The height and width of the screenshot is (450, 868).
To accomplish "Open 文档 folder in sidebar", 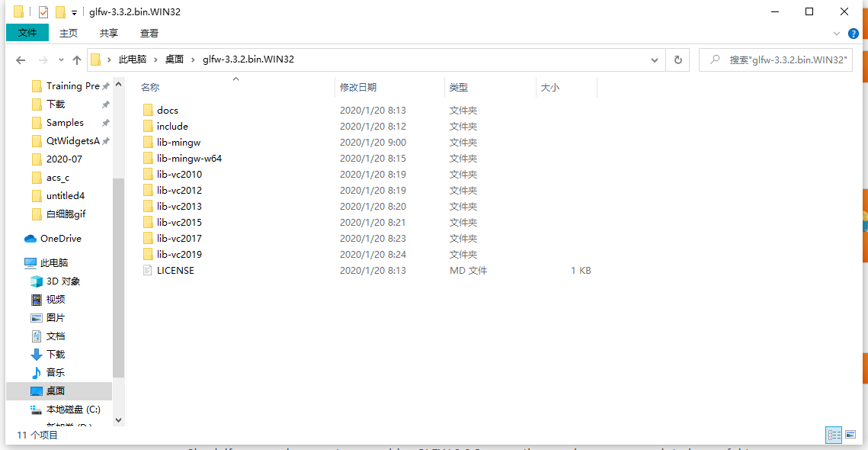I will [x=47, y=336].
